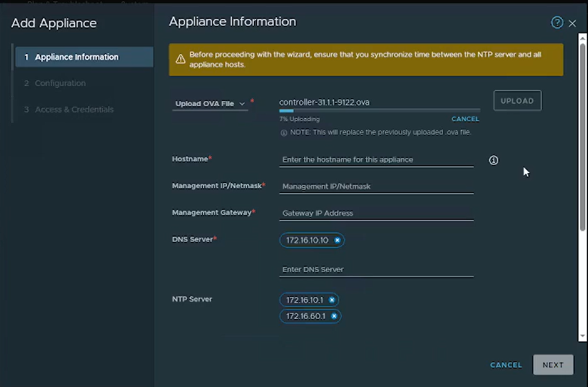Select Appliance Information step
588x387 pixels.
76,57
